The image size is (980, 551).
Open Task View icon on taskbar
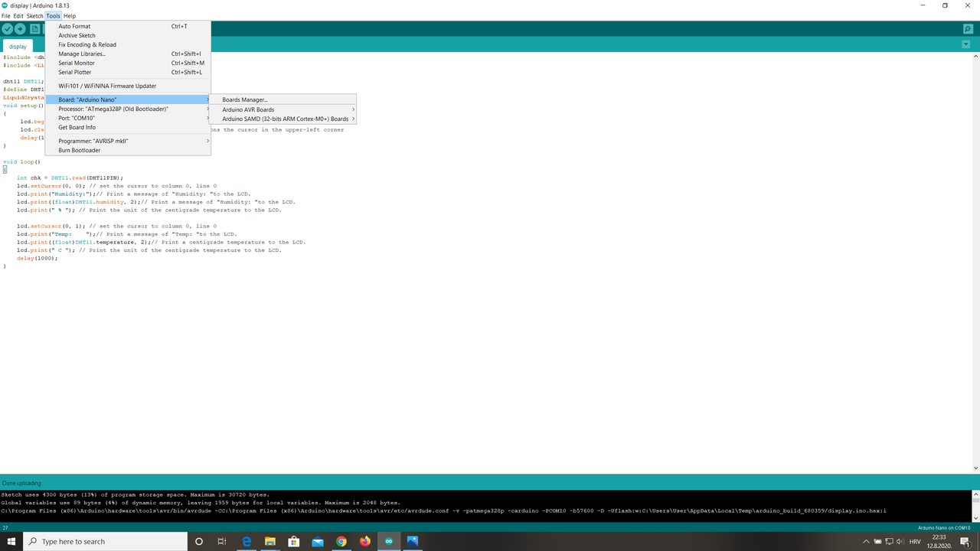point(222,541)
